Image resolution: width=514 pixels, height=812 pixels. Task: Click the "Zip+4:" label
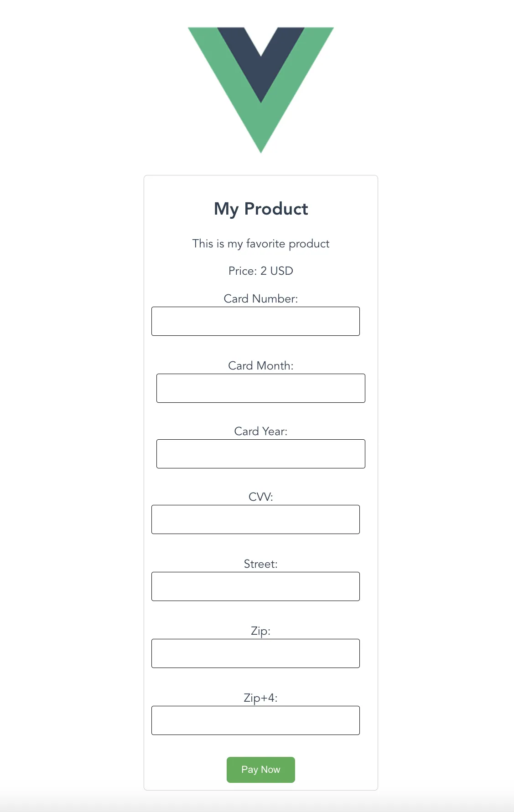(x=261, y=698)
